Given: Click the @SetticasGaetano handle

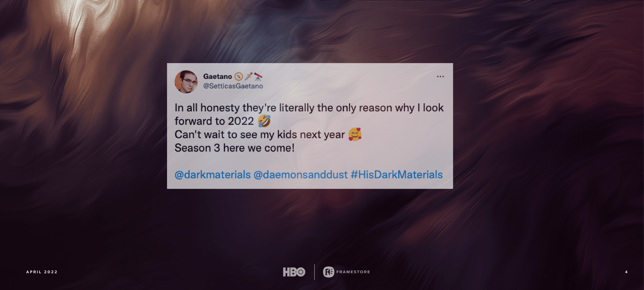Looking at the screenshot, I should pos(233,86).
